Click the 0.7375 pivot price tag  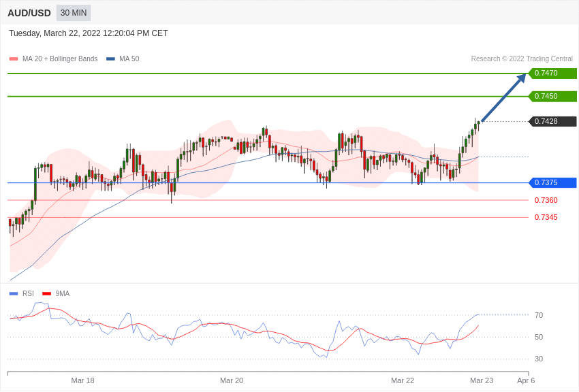tap(553, 182)
